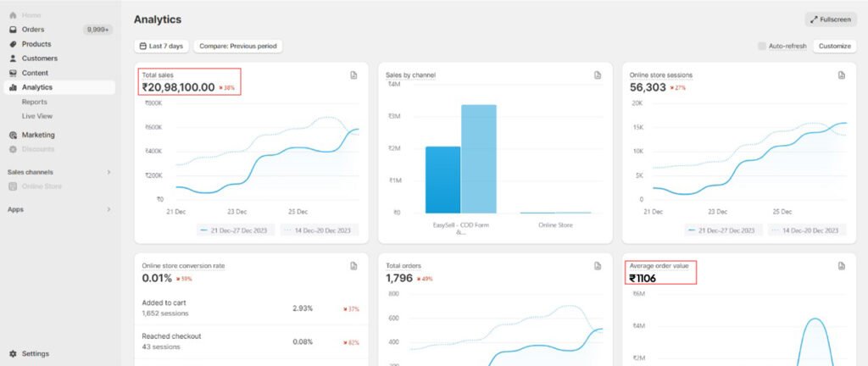Click the Marketing icon in sidebar

pos(13,135)
